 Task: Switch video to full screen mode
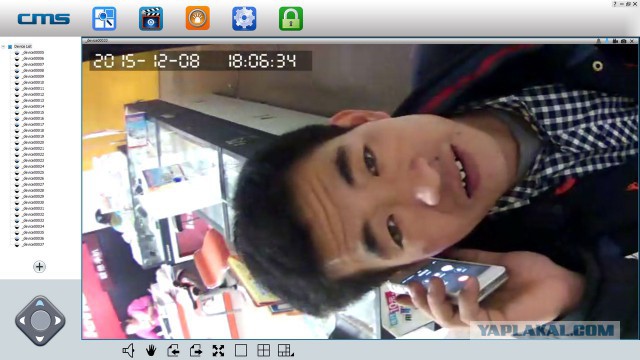click(x=218, y=351)
